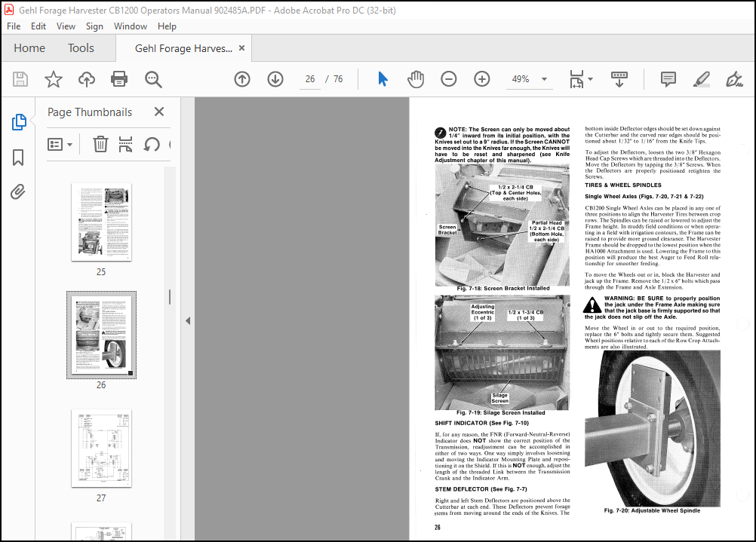The height and width of the screenshot is (542, 756).
Task: Click the 'TIRES & WHEEL SPINDLES' heading
Action: [x=623, y=185]
